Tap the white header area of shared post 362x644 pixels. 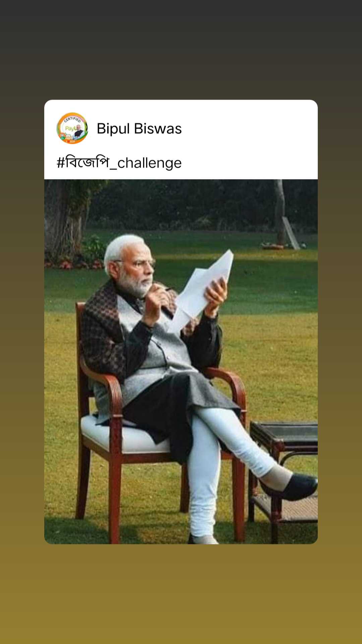point(181,139)
